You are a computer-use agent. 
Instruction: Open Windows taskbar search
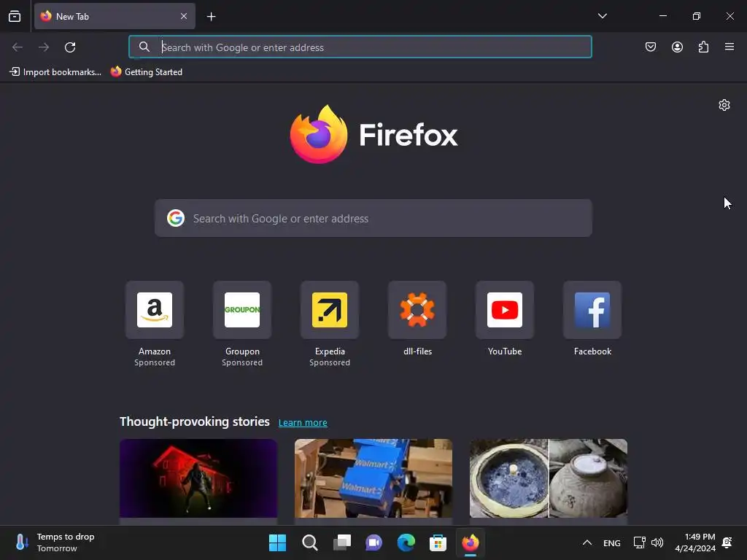[309, 542]
